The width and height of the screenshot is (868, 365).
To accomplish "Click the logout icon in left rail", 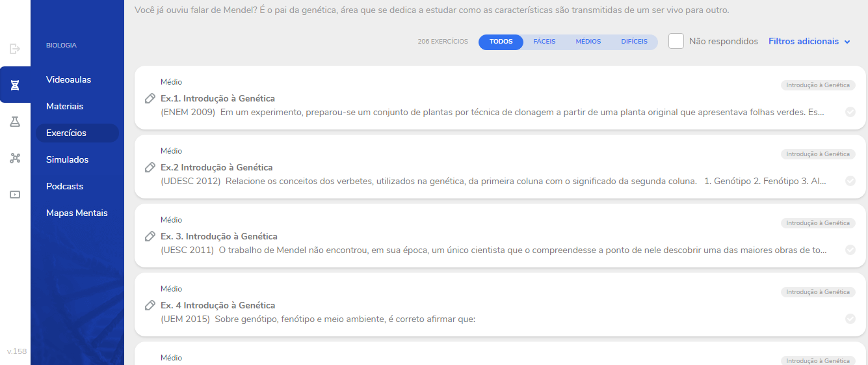I will (x=15, y=49).
